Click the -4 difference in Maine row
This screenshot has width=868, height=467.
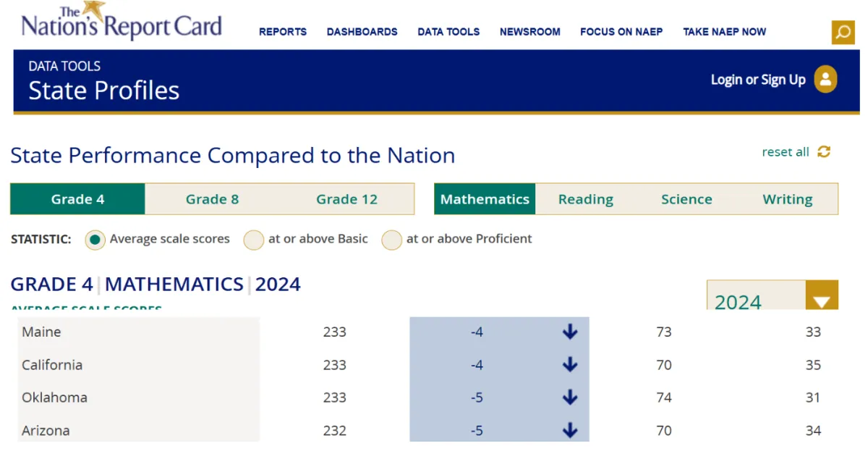pos(477,332)
